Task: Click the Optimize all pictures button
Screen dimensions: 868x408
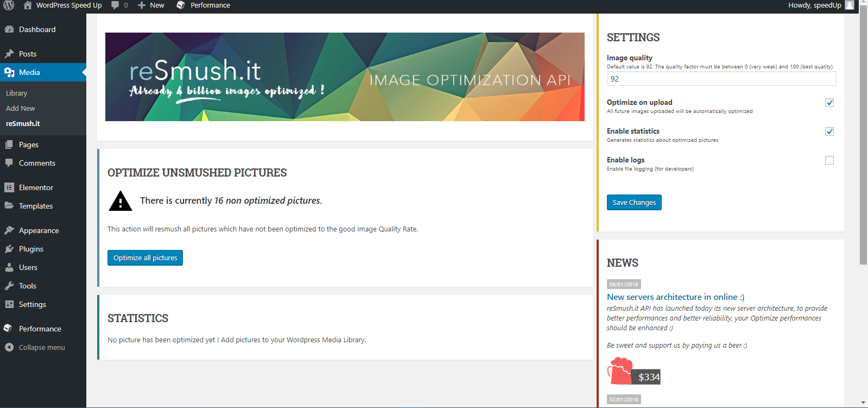Action: (x=145, y=258)
